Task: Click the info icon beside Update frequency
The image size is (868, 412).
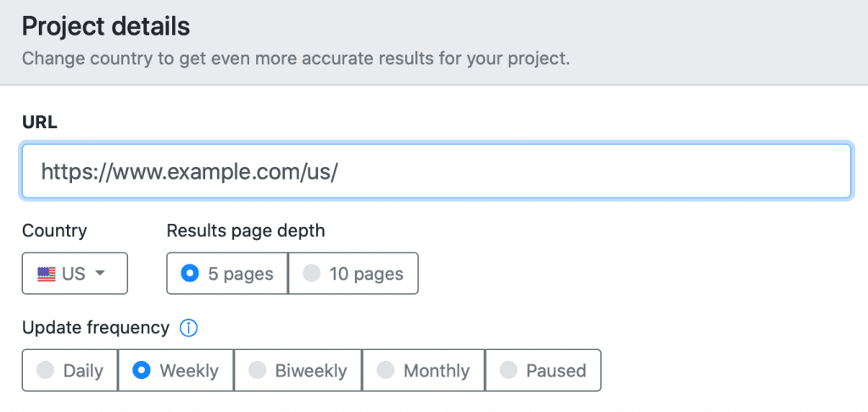Action: pyautogui.click(x=189, y=327)
